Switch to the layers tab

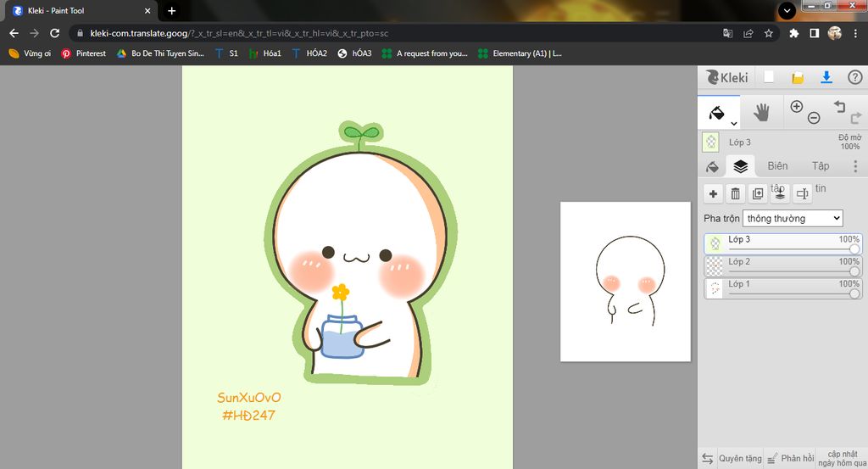740,166
